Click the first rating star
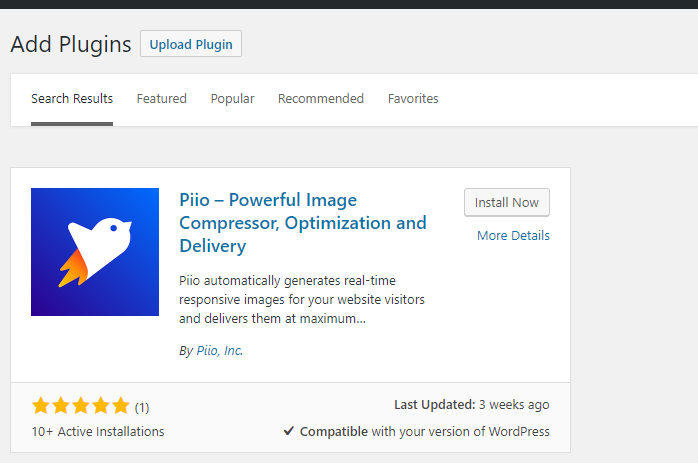This screenshot has width=698, height=463. (41, 406)
